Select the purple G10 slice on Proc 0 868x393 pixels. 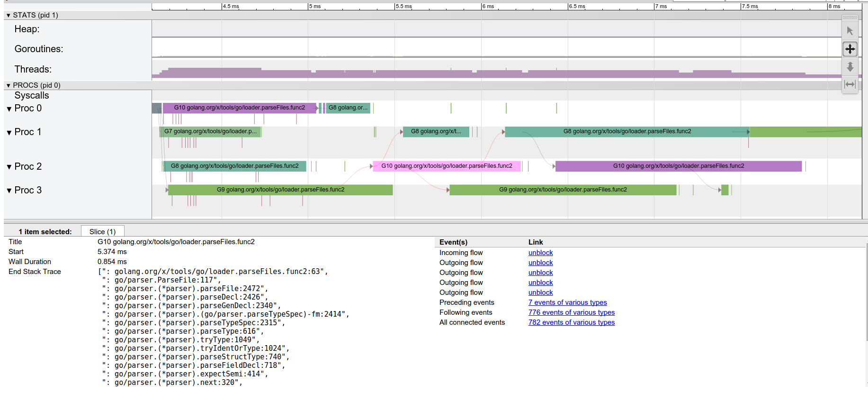coord(239,108)
